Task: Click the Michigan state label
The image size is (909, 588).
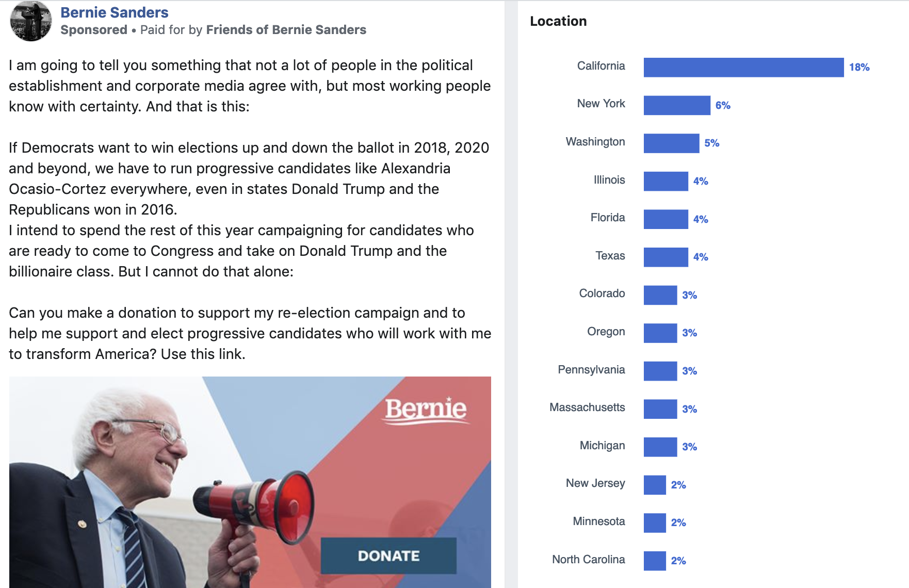Action: [602, 446]
